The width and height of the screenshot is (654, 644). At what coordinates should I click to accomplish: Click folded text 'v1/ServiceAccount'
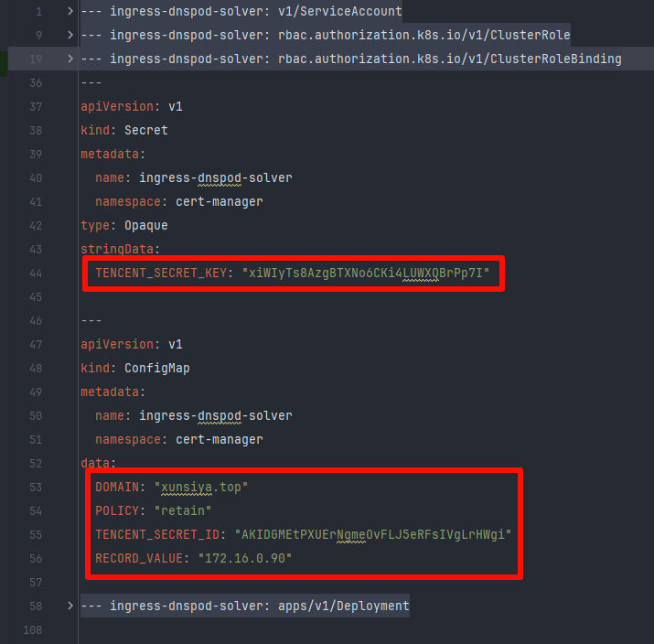(x=340, y=11)
